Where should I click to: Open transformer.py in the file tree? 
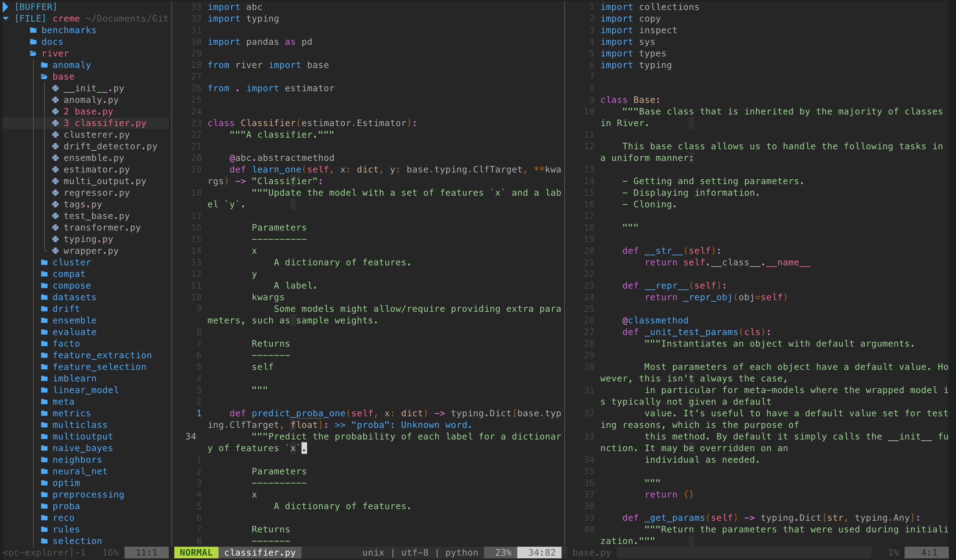(x=102, y=227)
